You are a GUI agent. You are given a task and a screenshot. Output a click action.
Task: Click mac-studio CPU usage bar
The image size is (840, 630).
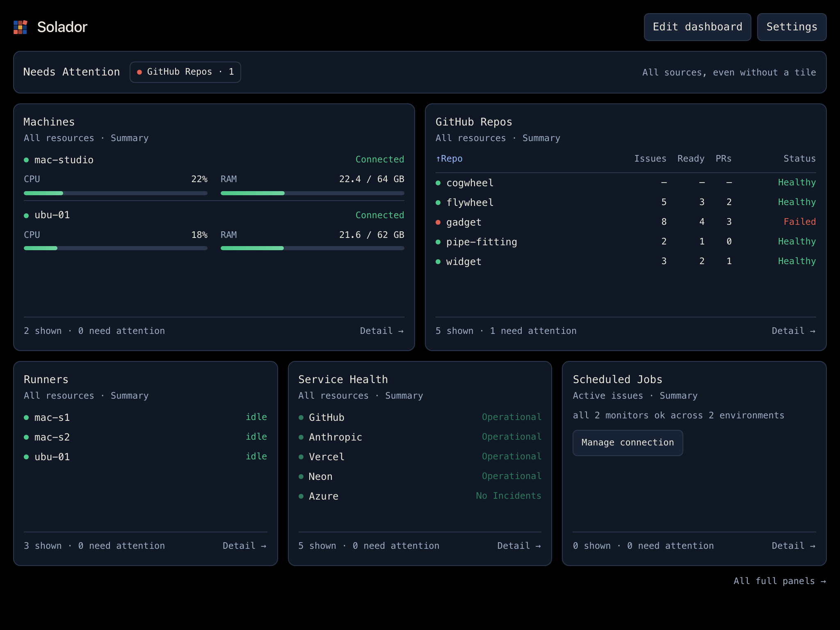116,193
